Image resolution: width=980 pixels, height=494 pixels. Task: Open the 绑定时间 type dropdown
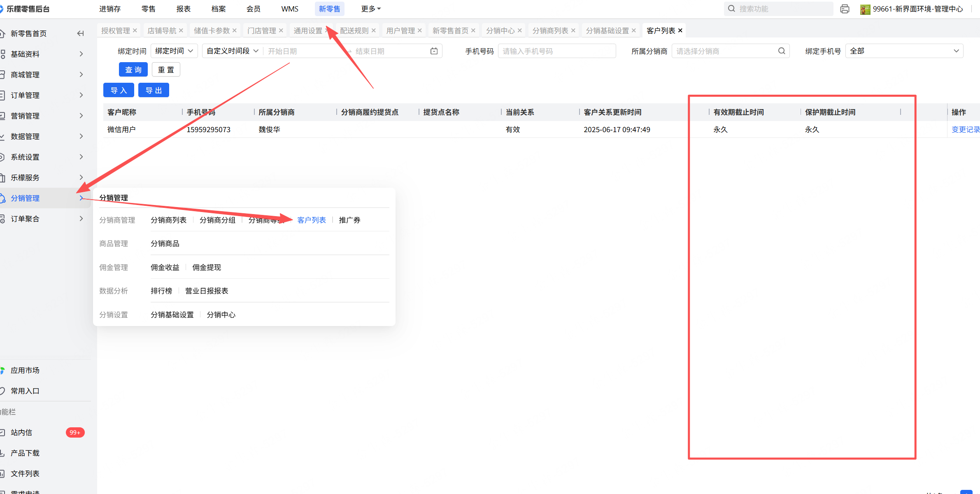[174, 51]
